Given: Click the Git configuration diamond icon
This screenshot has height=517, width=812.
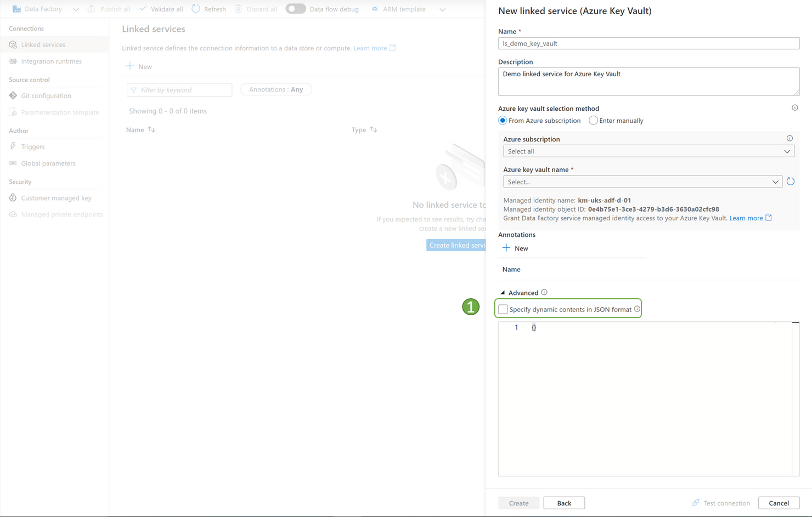Looking at the screenshot, I should pos(13,95).
